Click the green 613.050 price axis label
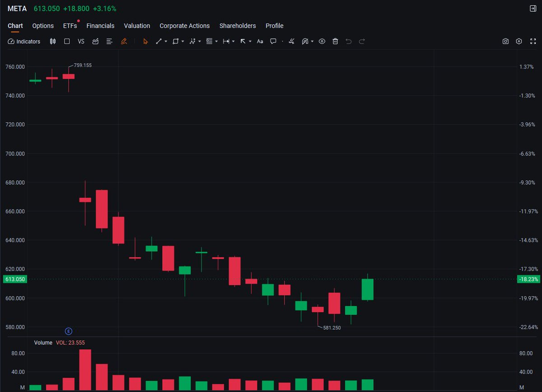 (15, 279)
